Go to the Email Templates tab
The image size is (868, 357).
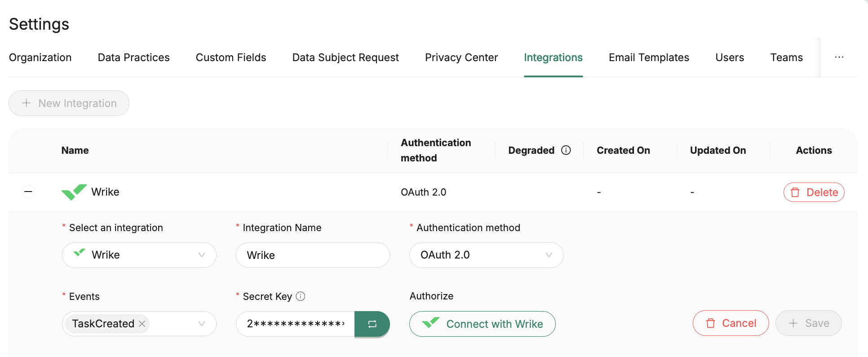point(649,58)
